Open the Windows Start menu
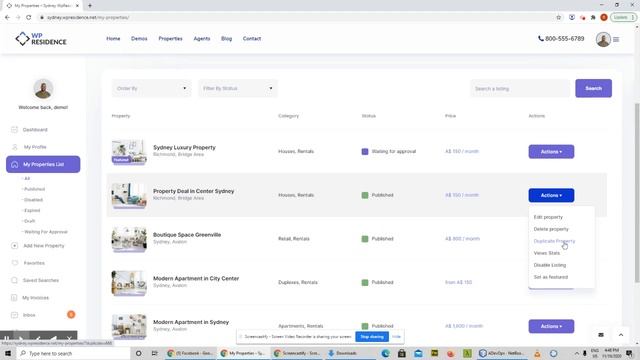 (x=8, y=353)
